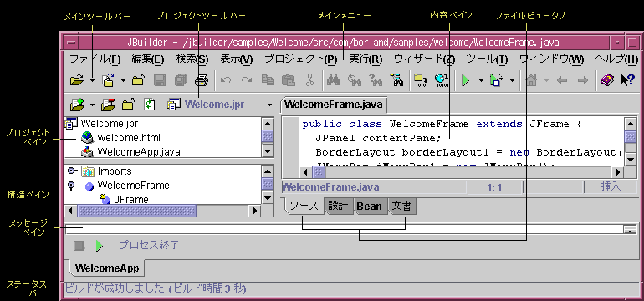
Task: Open the 検索(S) menu
Action: coord(192,59)
